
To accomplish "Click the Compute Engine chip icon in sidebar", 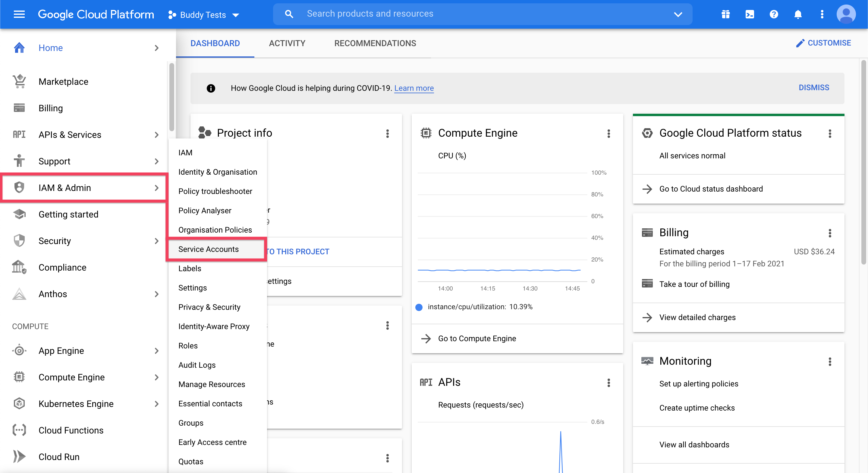I will click(x=19, y=377).
